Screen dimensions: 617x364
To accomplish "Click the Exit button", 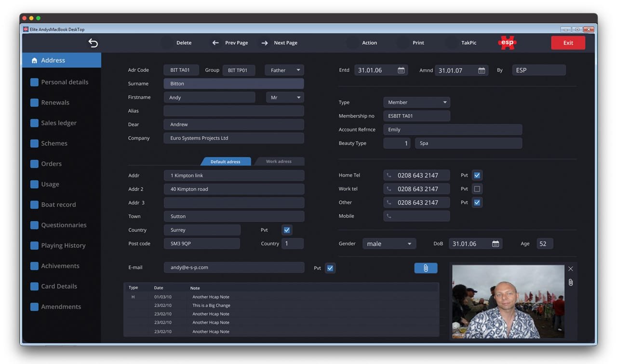I will pyautogui.click(x=568, y=42).
